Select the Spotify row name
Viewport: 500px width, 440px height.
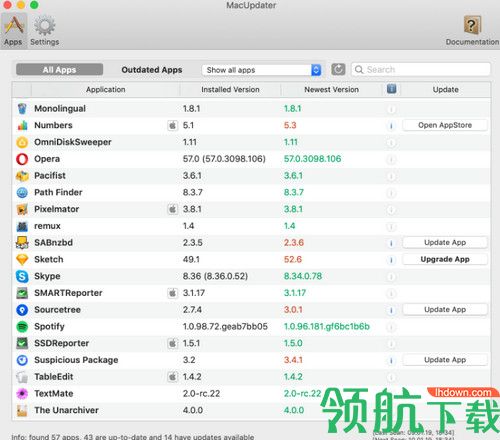49,327
